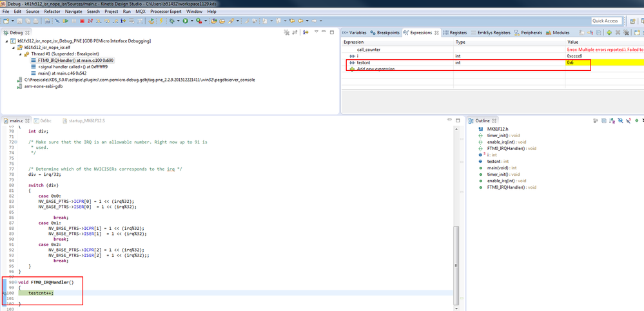Viewport: 644px width, 311px height.
Task: Click the Step Into toolbar icon
Action: pos(99,21)
